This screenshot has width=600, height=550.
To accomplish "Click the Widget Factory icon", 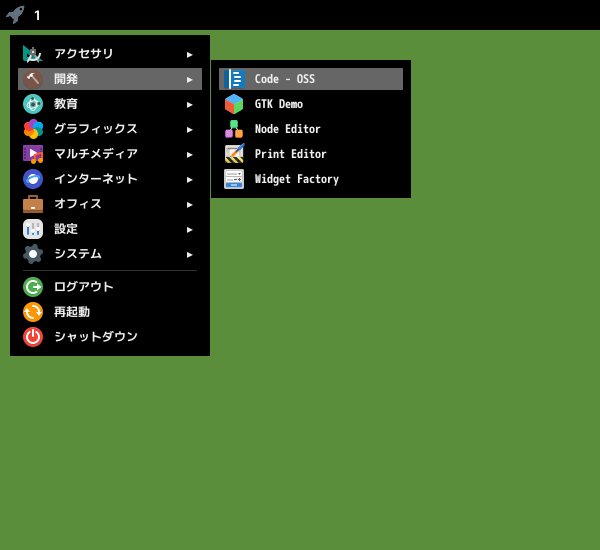I will [x=234, y=179].
